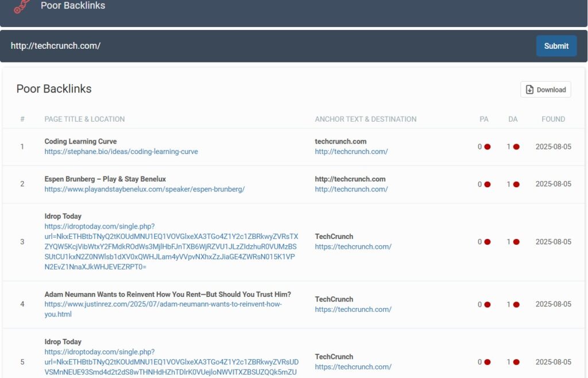
Task: Open the row 3 idroptoday.com single.php link
Action: [x=171, y=247]
